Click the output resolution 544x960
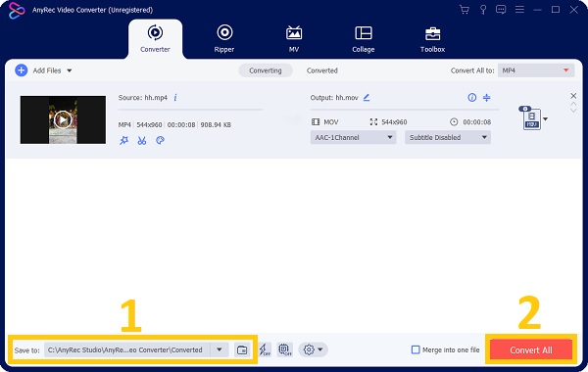 pos(394,122)
